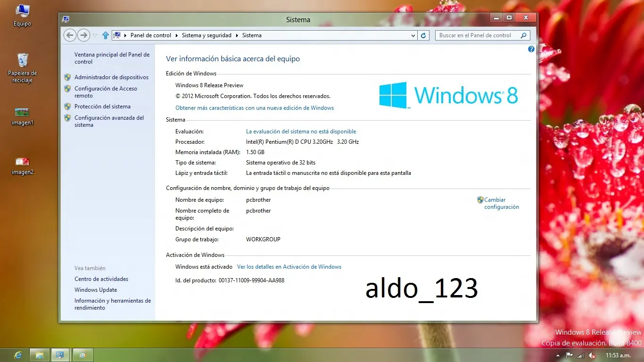Click the Sistema window title bar icon
This screenshot has width=644, height=362.
pos(66,19)
